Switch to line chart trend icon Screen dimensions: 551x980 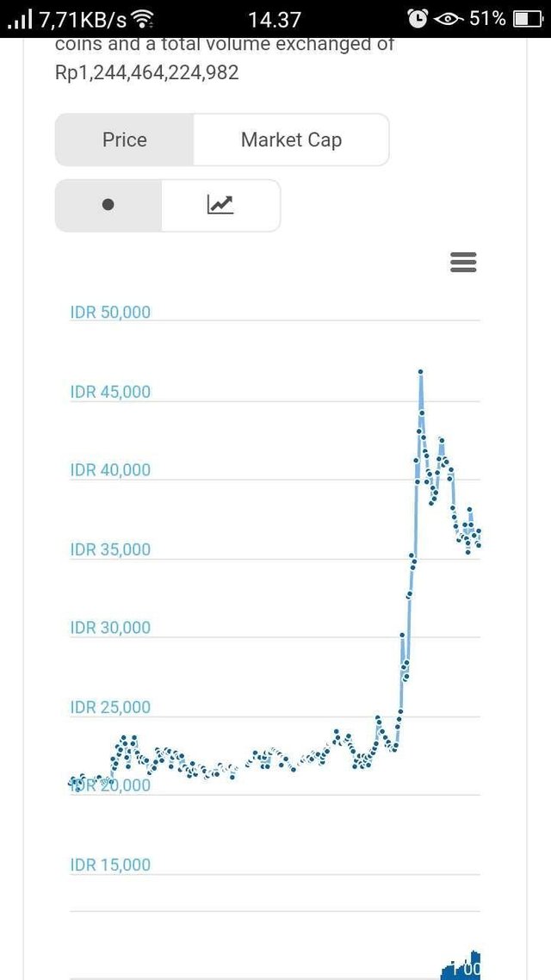click(x=220, y=205)
